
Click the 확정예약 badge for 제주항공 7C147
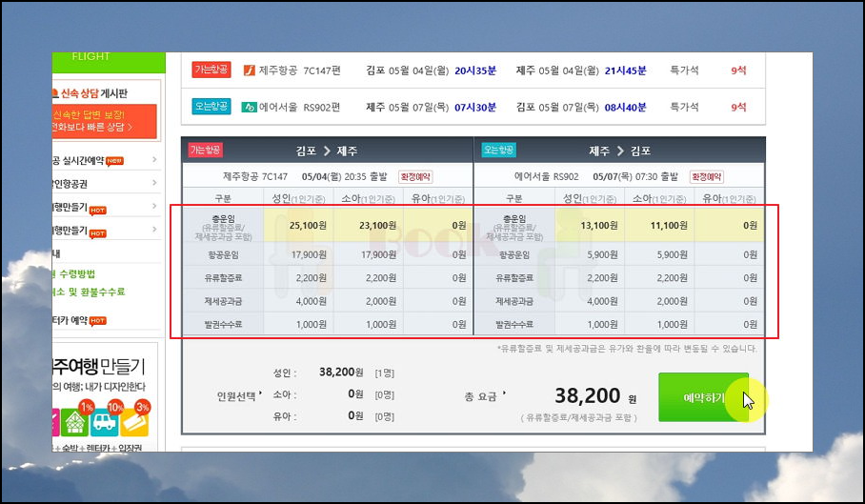415,177
